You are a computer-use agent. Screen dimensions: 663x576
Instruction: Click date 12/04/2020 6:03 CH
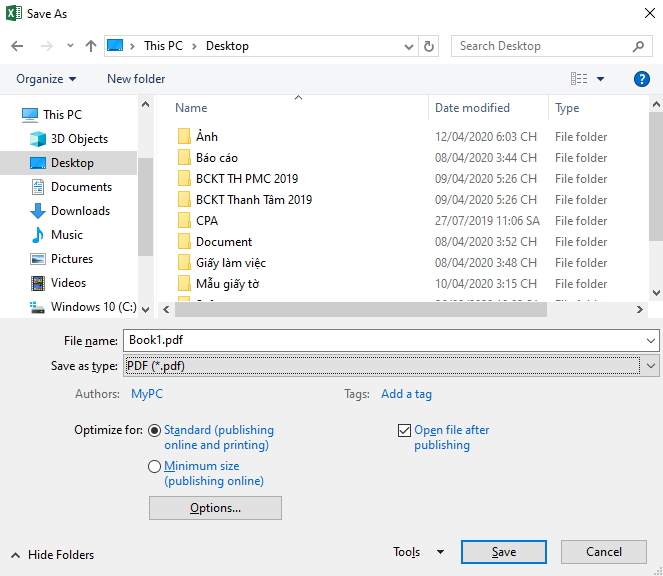tap(486, 137)
